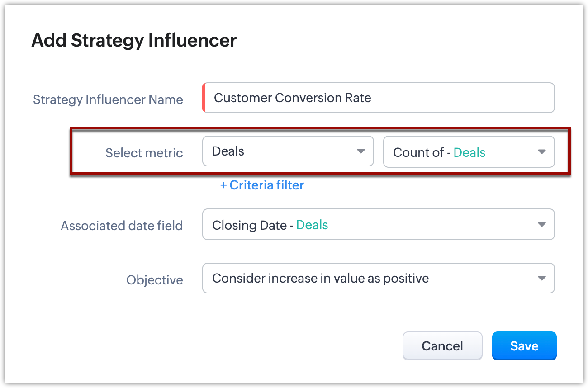Image resolution: width=588 pixels, height=388 pixels.
Task: Click the Strategy Influencer Name text field
Action: click(379, 98)
